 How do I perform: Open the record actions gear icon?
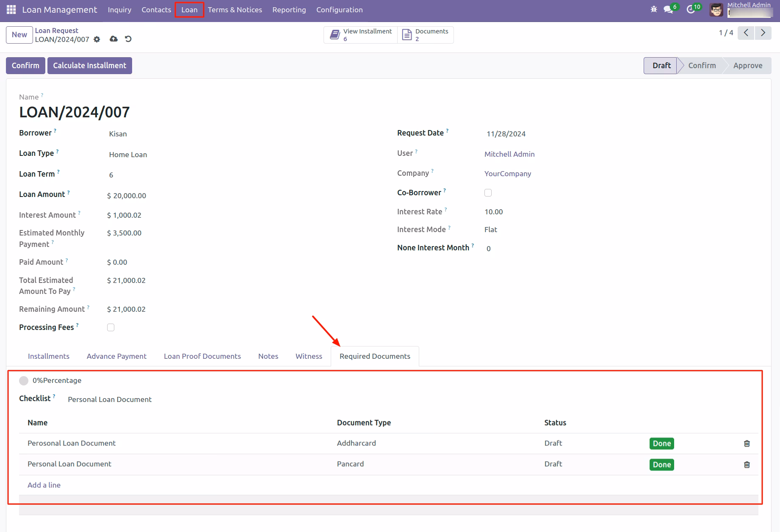(x=97, y=39)
